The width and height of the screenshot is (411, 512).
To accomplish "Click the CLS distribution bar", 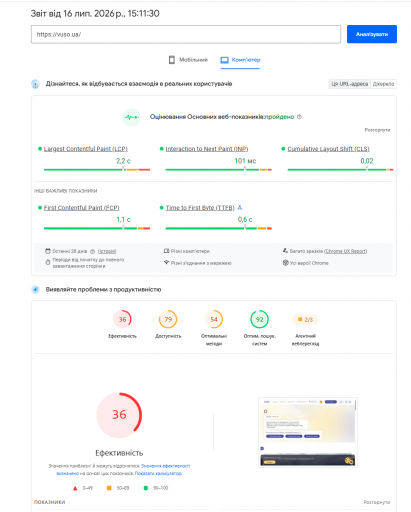I will (x=340, y=170).
